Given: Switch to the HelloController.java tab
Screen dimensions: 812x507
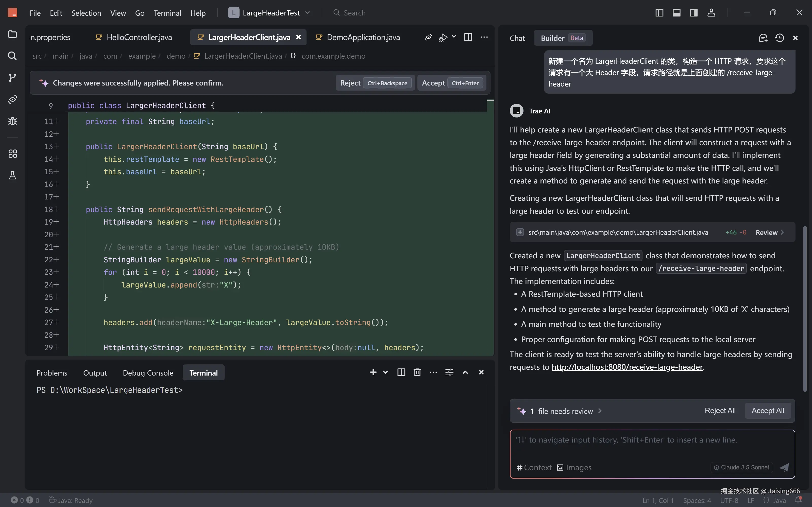Looking at the screenshot, I should [x=139, y=37].
